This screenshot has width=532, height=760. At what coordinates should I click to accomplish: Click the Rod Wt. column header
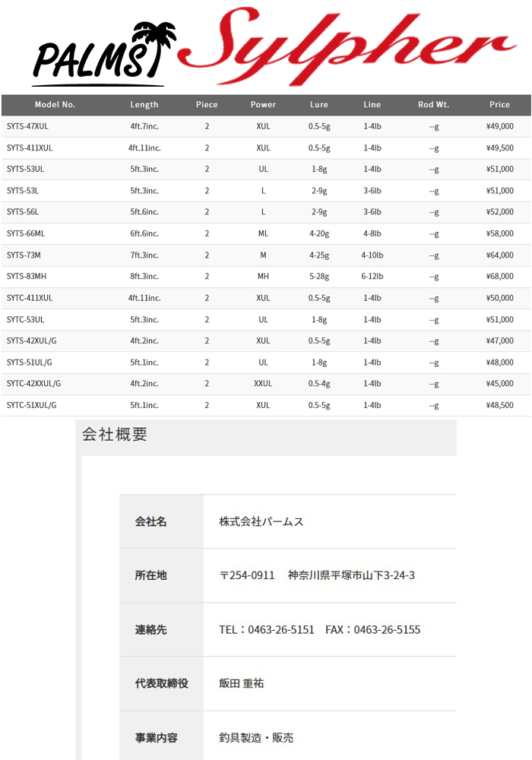pos(434,105)
